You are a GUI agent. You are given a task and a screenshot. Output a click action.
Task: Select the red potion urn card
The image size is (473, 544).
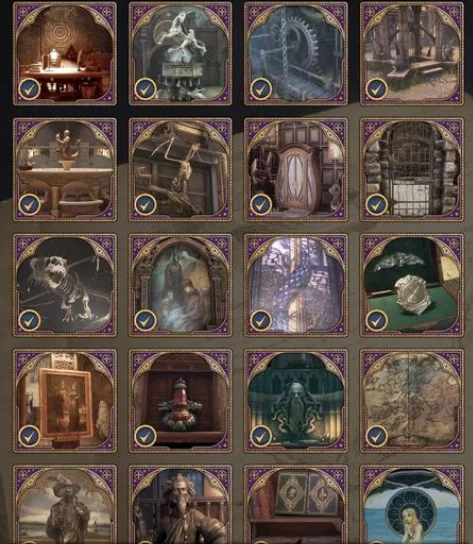[x=180, y=401]
